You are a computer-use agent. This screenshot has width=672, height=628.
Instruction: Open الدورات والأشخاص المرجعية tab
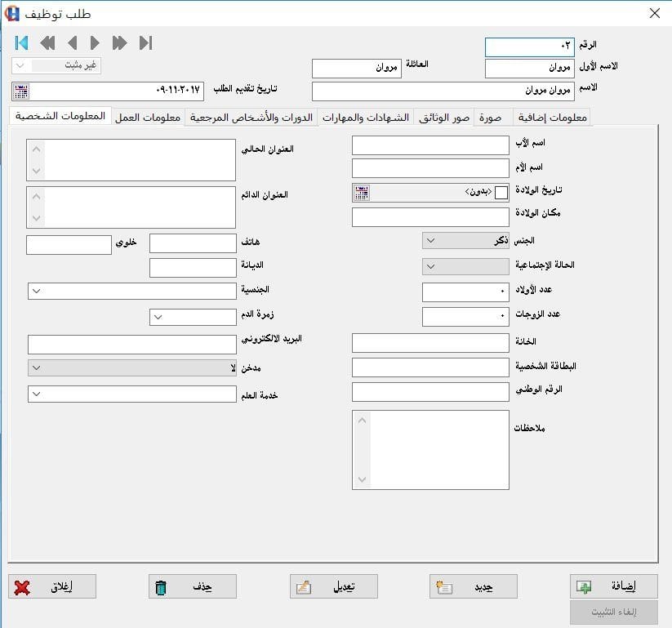coord(251,118)
